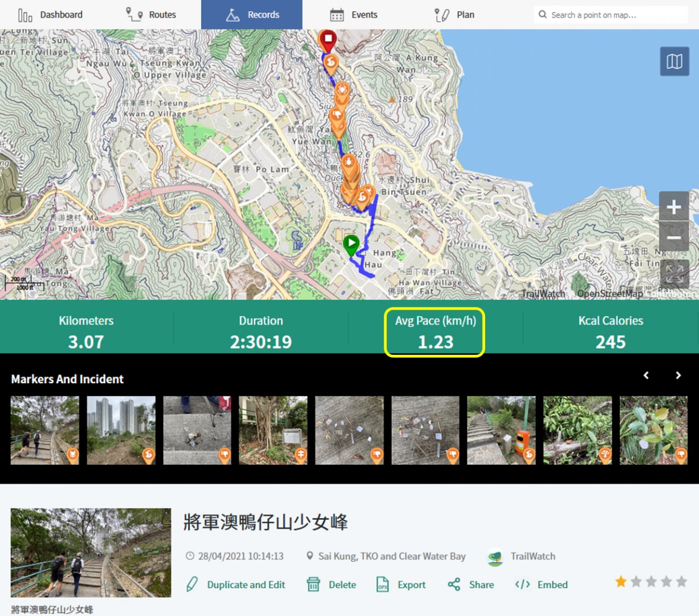This screenshot has height=616, width=699.
Task: Open the Events tab
Action: point(353,15)
